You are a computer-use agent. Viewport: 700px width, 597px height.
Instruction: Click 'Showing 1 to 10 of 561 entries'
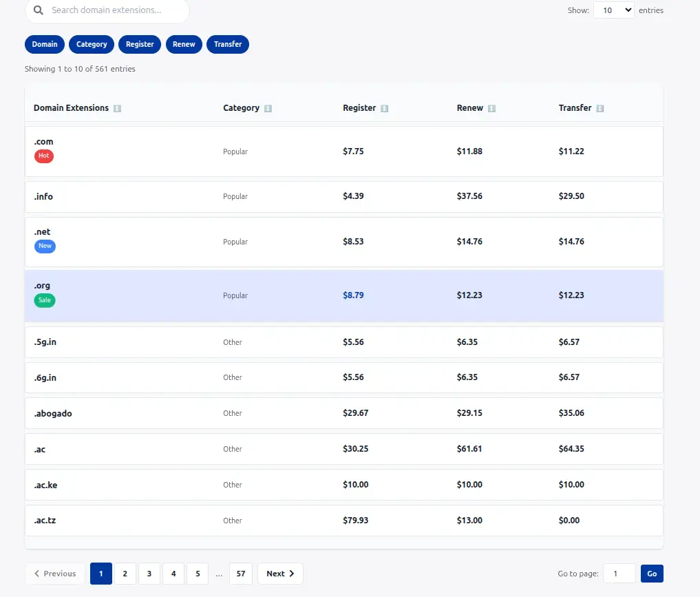coord(80,69)
